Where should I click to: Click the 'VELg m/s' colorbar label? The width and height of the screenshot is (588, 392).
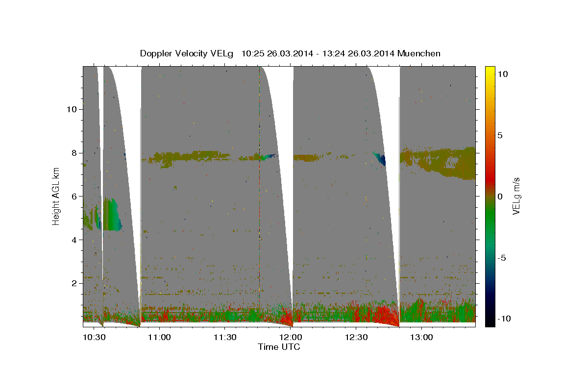[516, 196]
